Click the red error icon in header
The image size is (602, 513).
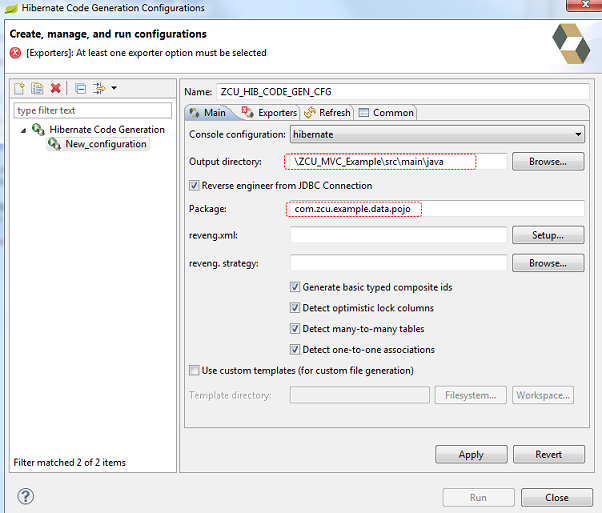click(15, 53)
